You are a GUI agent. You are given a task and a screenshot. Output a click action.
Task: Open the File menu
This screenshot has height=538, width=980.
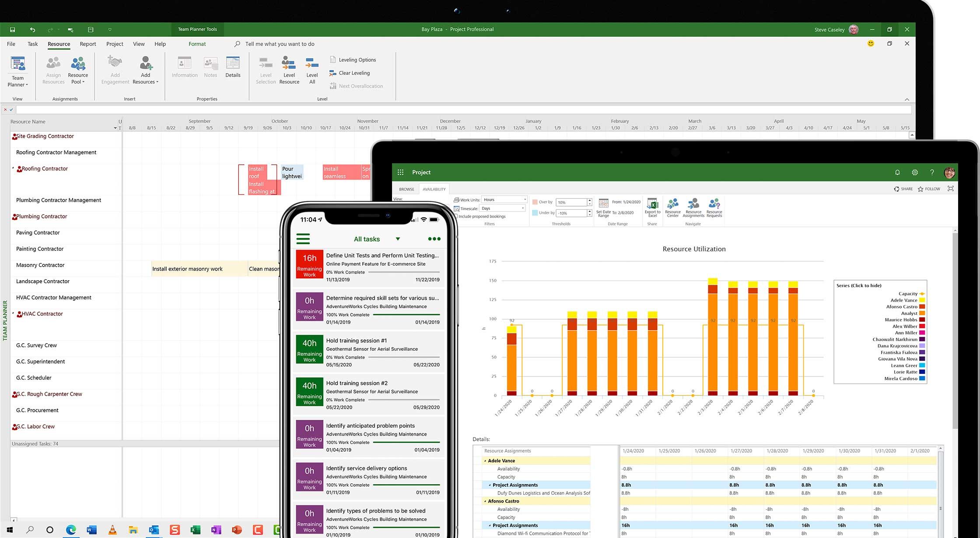(x=11, y=44)
